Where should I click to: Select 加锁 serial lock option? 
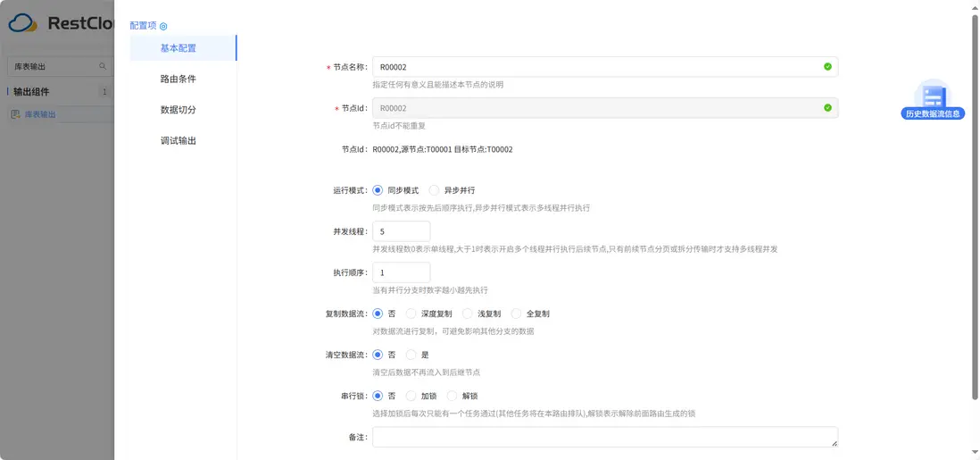[x=411, y=396]
